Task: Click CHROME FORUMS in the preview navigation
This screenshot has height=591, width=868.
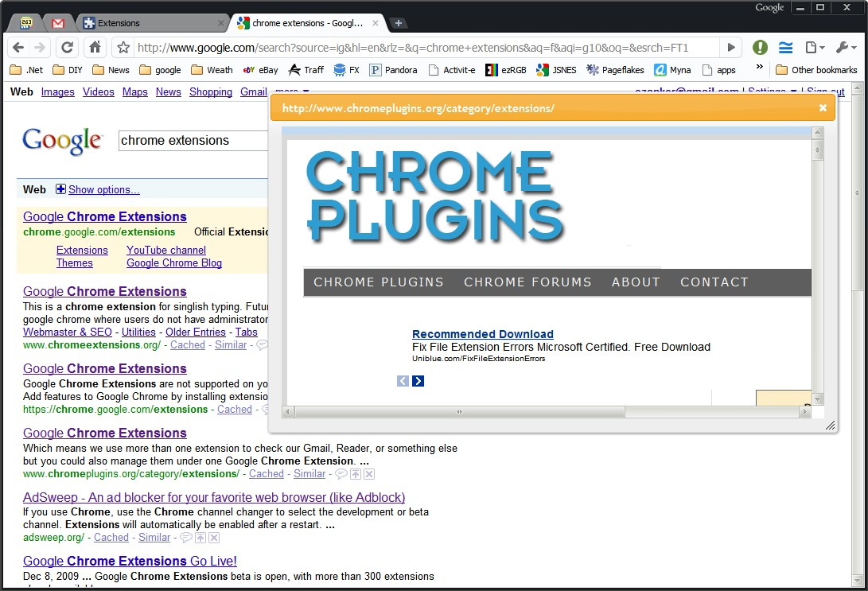Action: (527, 282)
